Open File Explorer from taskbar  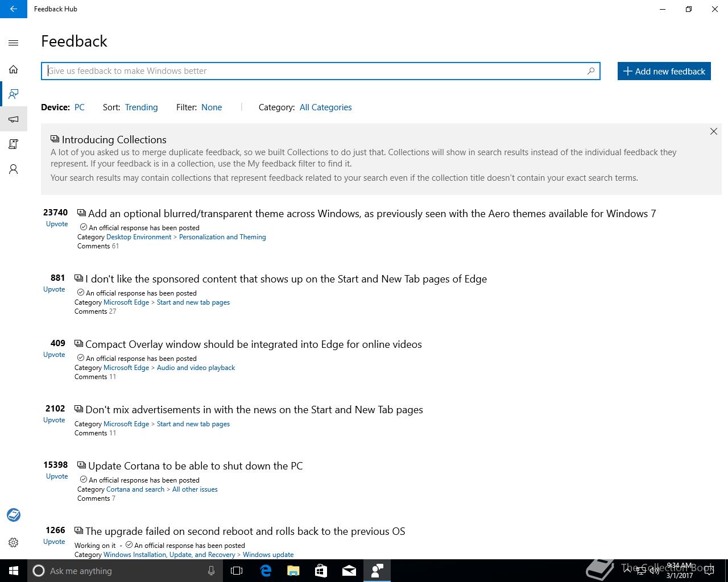pos(293,571)
